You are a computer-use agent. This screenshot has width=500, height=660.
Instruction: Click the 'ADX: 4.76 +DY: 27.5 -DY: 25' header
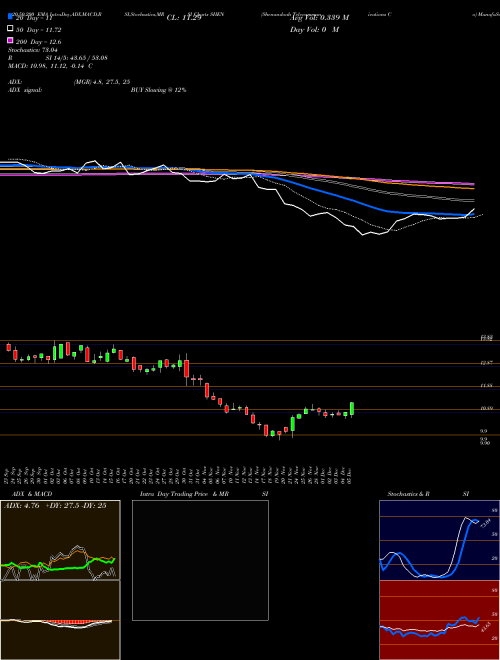tap(55, 506)
